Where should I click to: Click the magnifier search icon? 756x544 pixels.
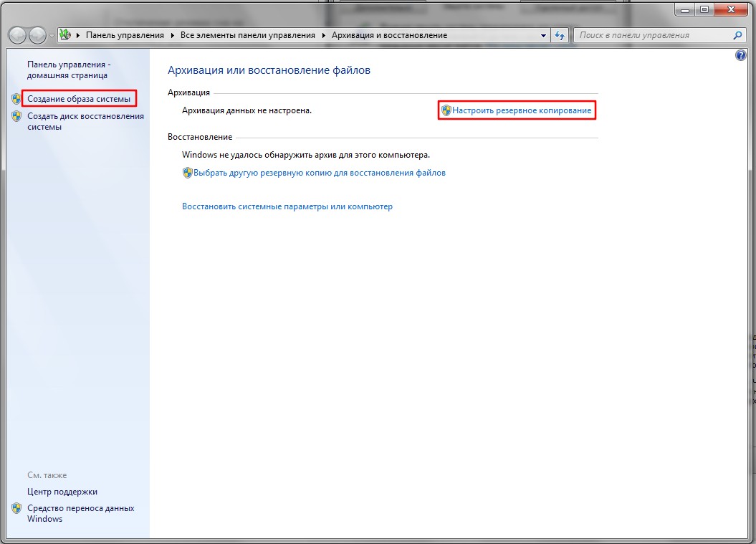point(737,35)
